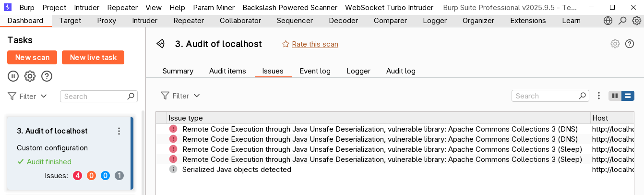This screenshot has height=195, width=644.
Task: Switch to the stacked rows layout view
Action: click(x=628, y=96)
